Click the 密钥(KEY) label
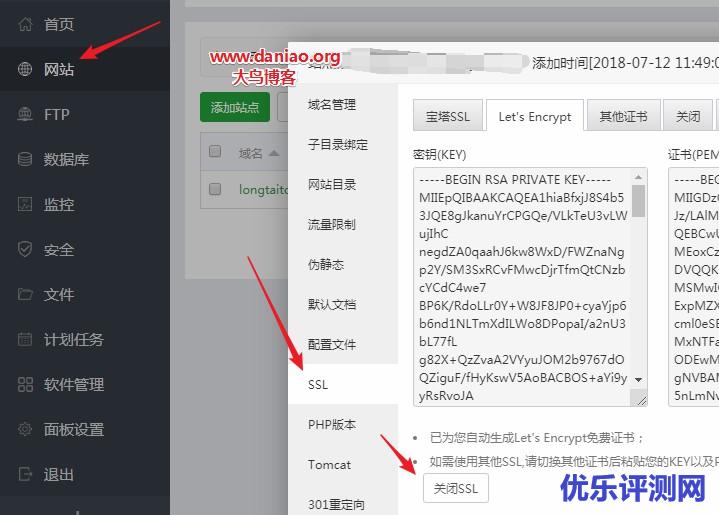 pos(439,155)
